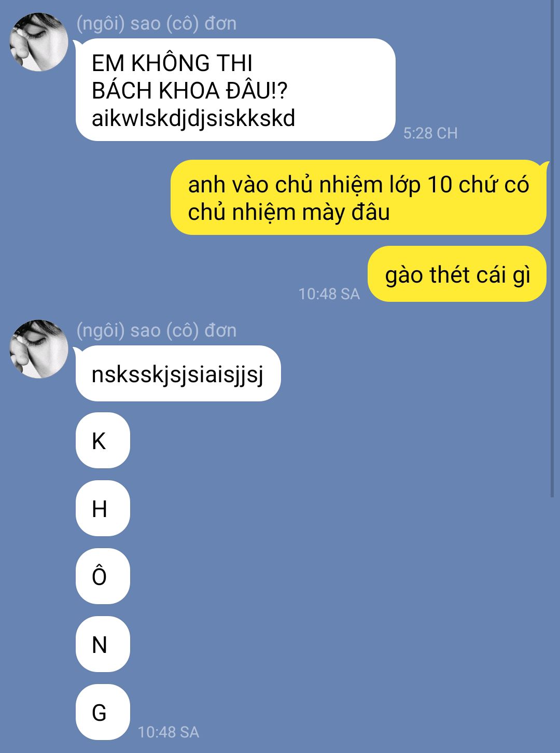Click 'chủ nhiệm mày đâu' text line
This screenshot has width=560, height=753.
289,212
